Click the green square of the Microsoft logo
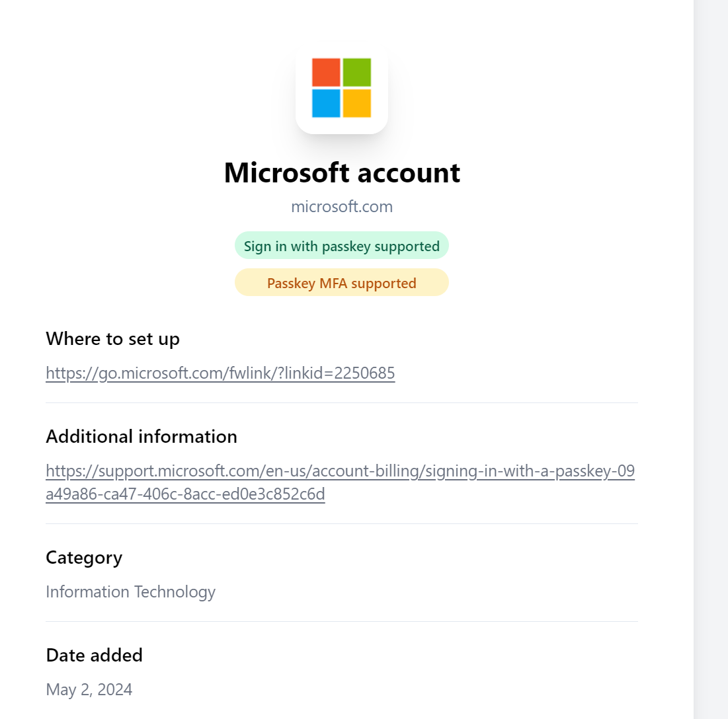 coord(356,72)
